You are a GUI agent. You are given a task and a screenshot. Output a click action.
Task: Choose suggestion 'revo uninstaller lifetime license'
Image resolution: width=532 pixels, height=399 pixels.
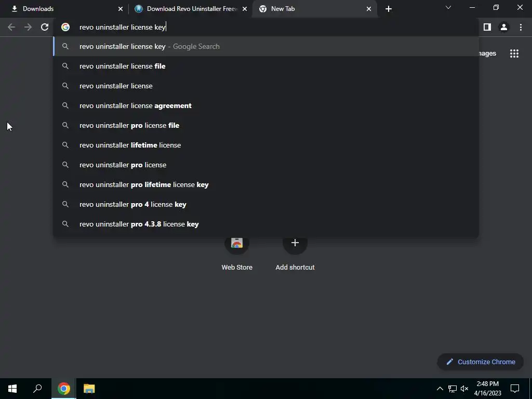tap(266, 145)
